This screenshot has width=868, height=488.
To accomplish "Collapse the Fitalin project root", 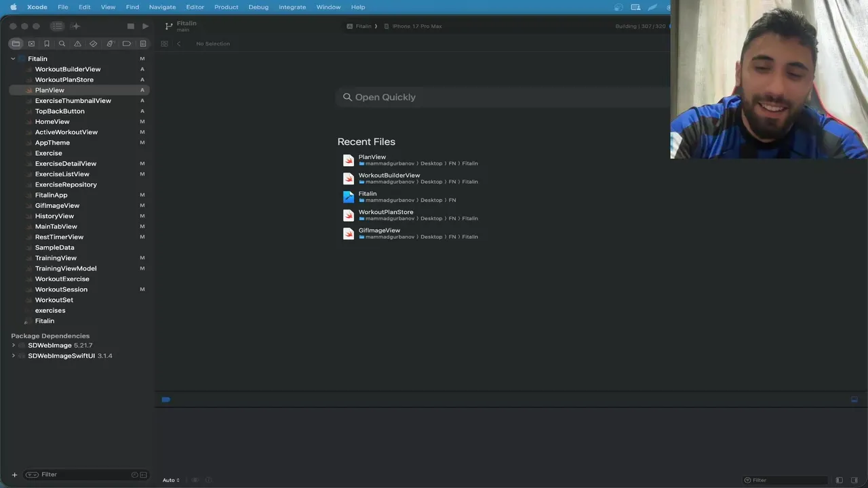I will pos(13,59).
